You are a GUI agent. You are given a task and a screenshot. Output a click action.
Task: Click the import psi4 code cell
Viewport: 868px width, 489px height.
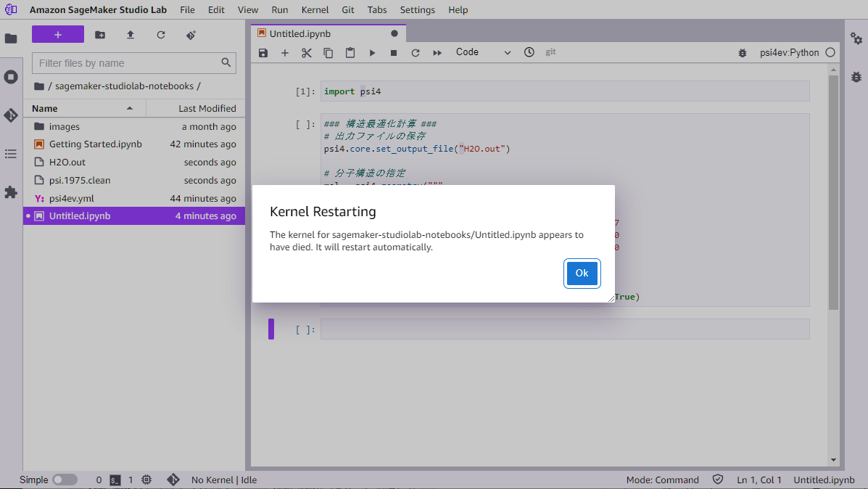click(565, 91)
